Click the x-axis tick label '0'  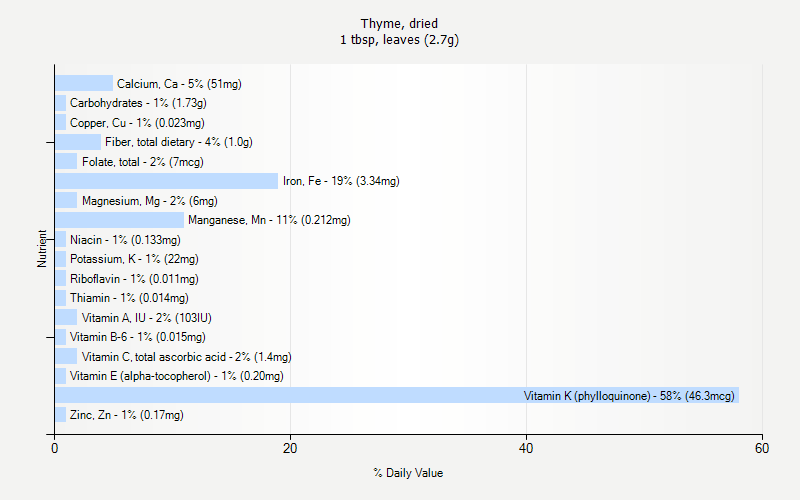click(55, 448)
